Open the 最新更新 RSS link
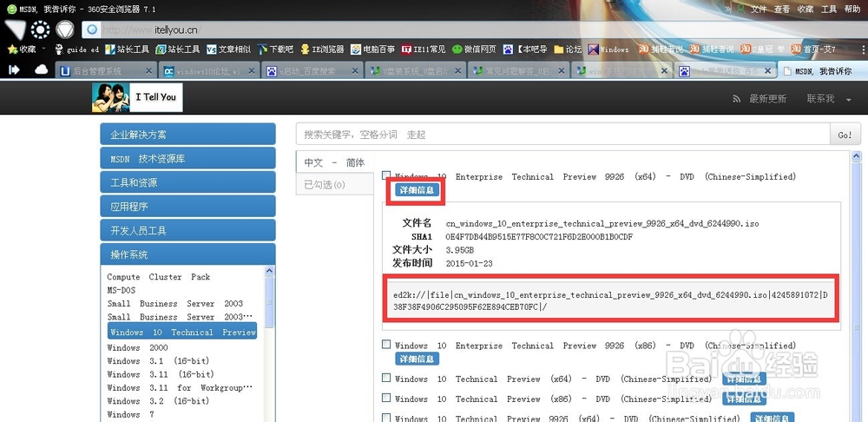The width and height of the screenshot is (868, 422). 759,99
